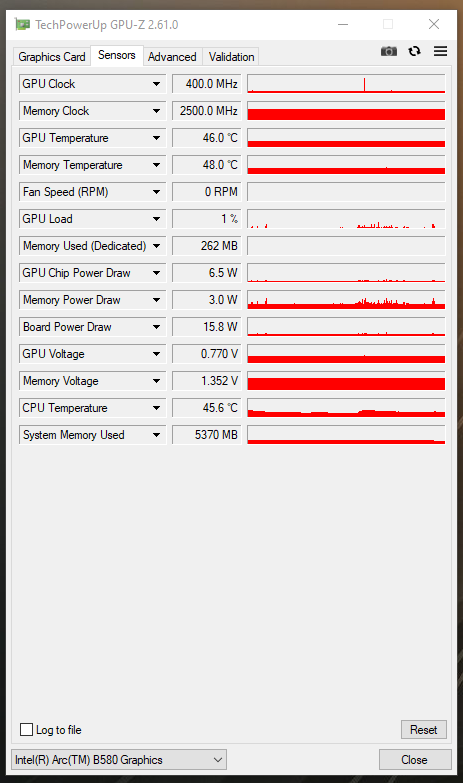Open the hamburger menu icon
The height and width of the screenshot is (783, 463).
tap(440, 51)
